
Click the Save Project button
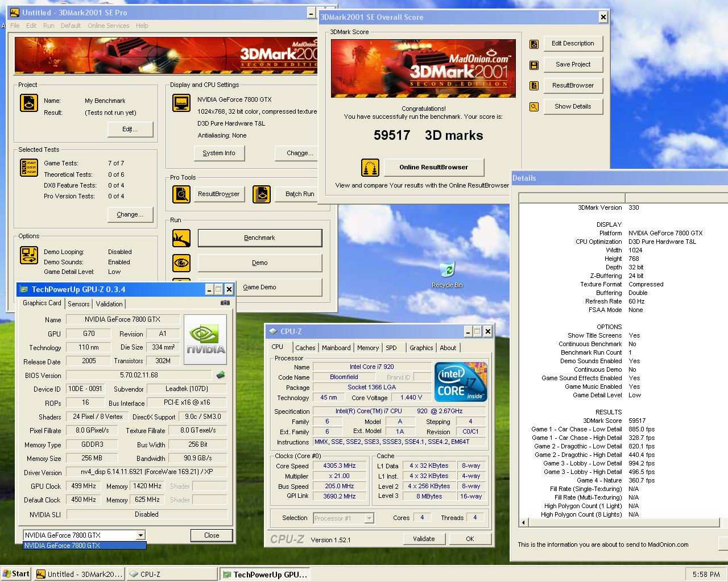pyautogui.click(x=573, y=65)
